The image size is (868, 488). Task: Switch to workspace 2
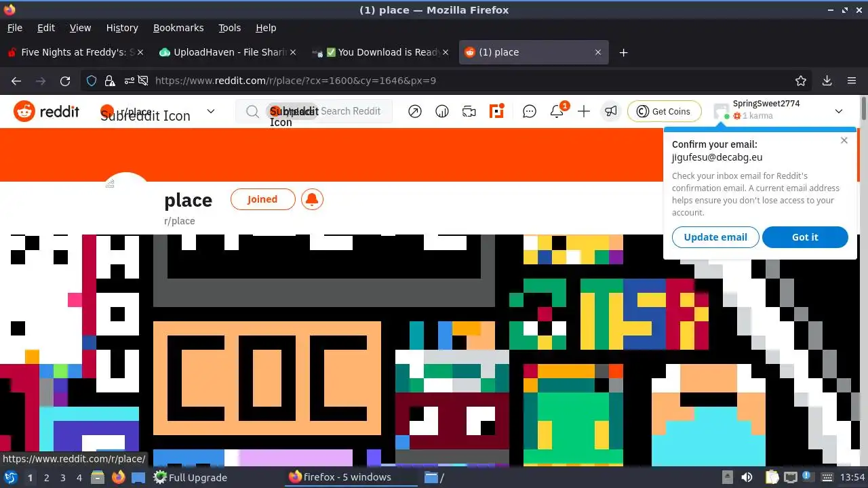point(46,477)
